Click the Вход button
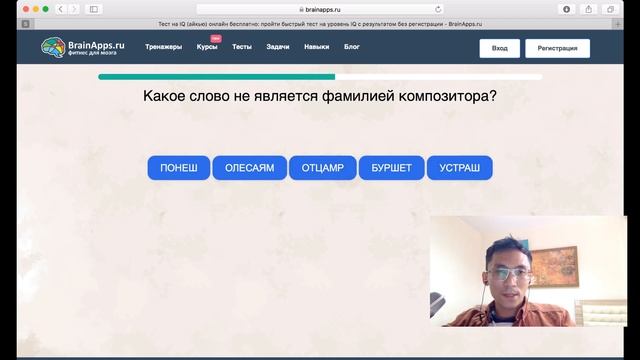Screen dimensions: 640x360 (x=500, y=48)
